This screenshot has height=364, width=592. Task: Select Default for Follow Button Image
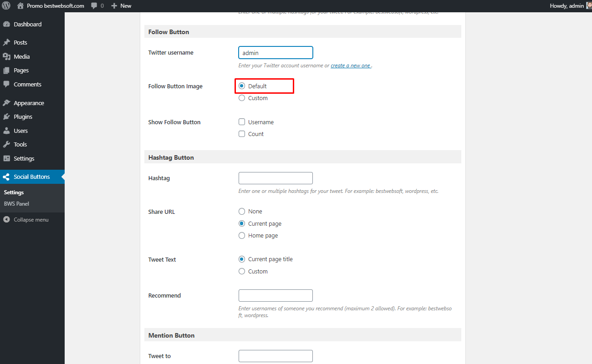pos(242,86)
